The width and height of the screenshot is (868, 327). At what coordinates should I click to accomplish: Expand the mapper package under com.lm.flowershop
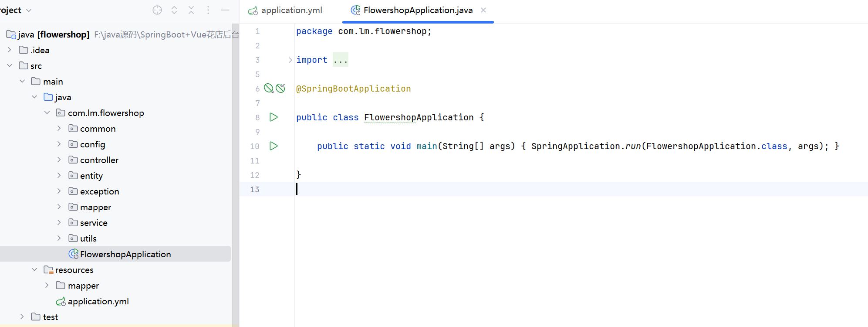pyautogui.click(x=59, y=207)
